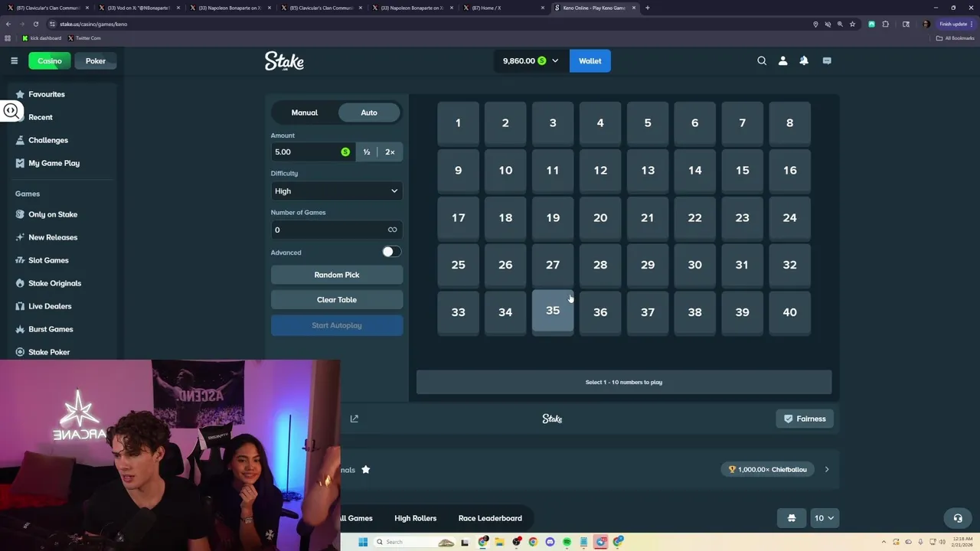Expand the Chiefballou win chevron
This screenshot has width=980, height=551.
coord(827,469)
